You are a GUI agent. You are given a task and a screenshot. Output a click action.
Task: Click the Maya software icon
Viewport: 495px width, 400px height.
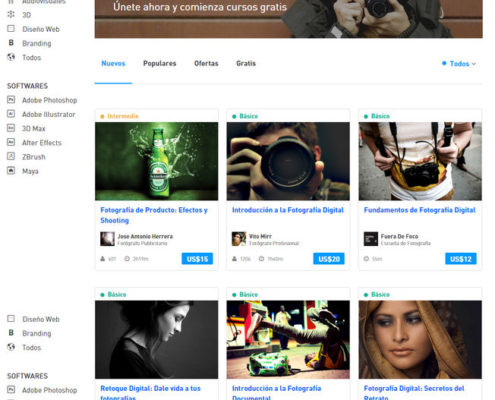pos(11,171)
